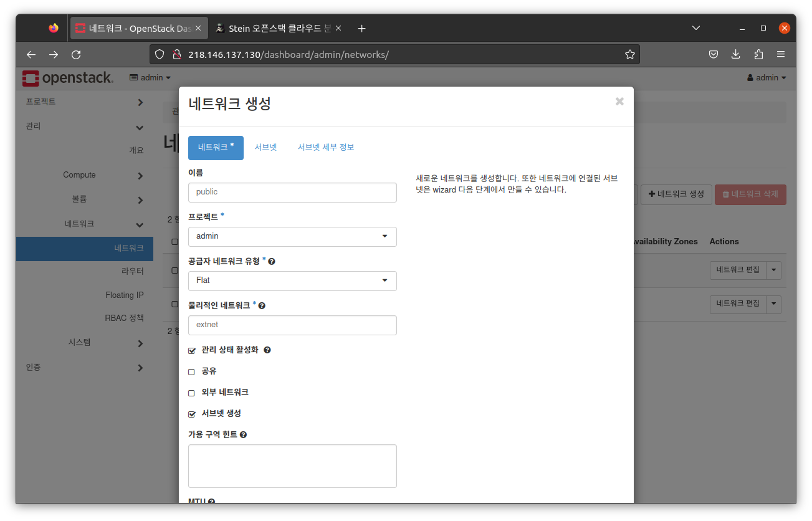Image resolution: width=812 pixels, height=521 pixels.
Task: Click the 네트워크 생성 button
Action: (676, 194)
